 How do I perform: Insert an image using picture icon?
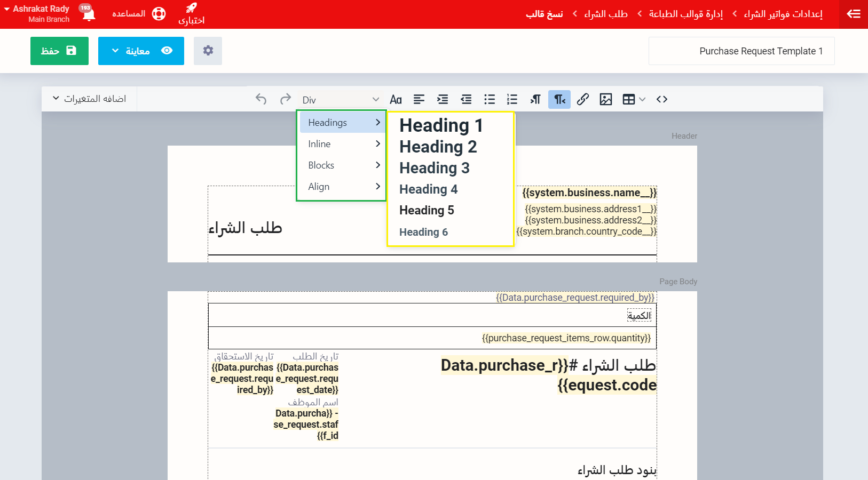605,99
